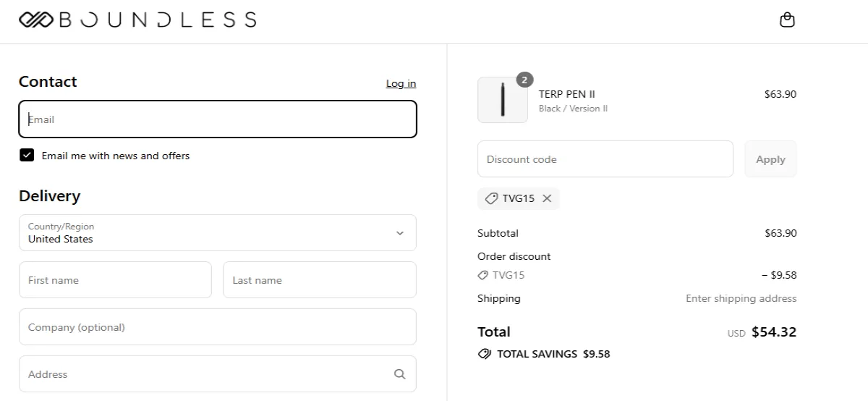
Task: Focus the Email input field
Action: point(217,119)
